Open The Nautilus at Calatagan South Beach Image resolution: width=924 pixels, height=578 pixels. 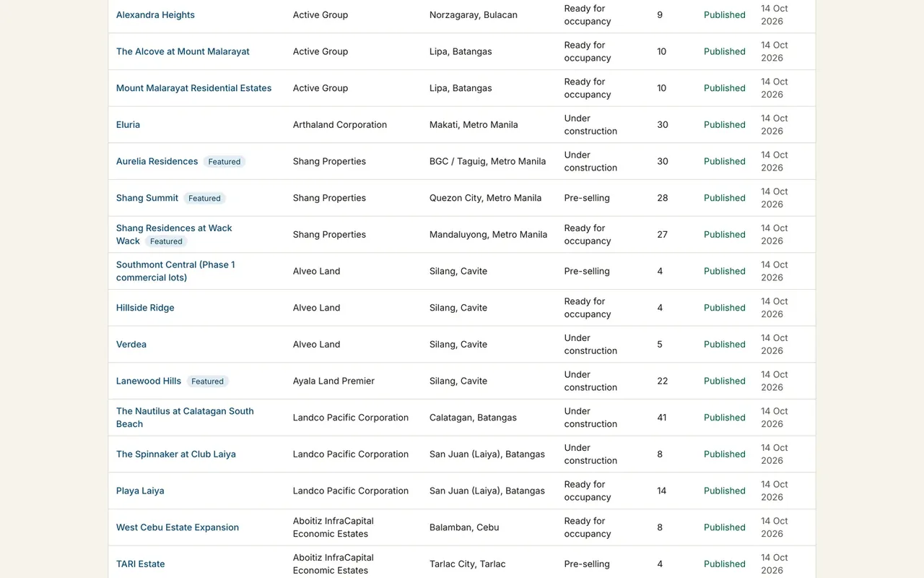pyautogui.click(x=185, y=418)
